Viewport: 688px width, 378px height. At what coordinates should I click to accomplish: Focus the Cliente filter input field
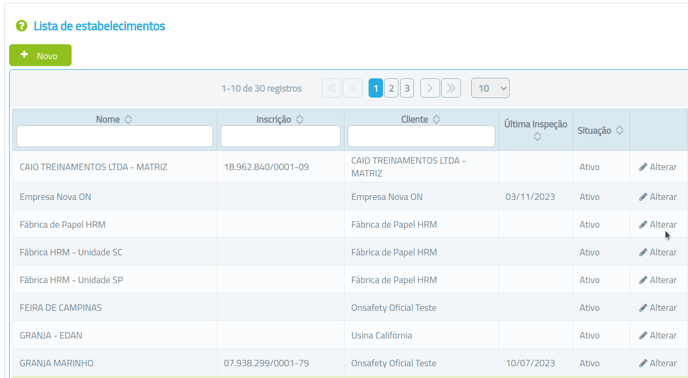(x=421, y=136)
